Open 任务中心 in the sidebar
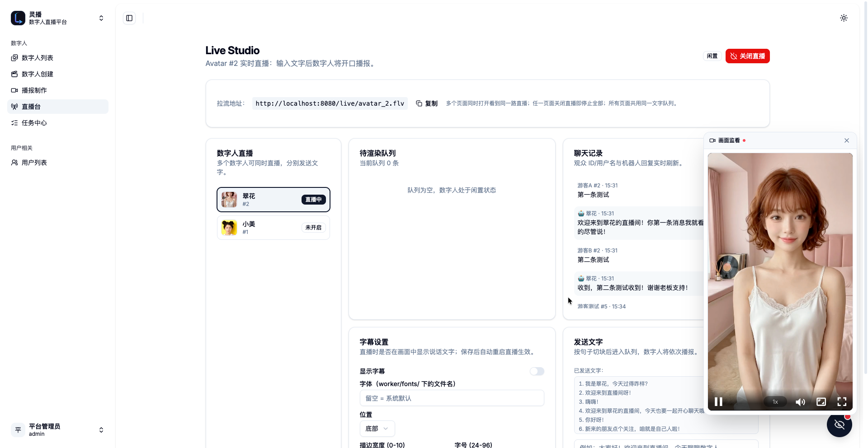Viewport: 868px width, 448px height. (58, 123)
